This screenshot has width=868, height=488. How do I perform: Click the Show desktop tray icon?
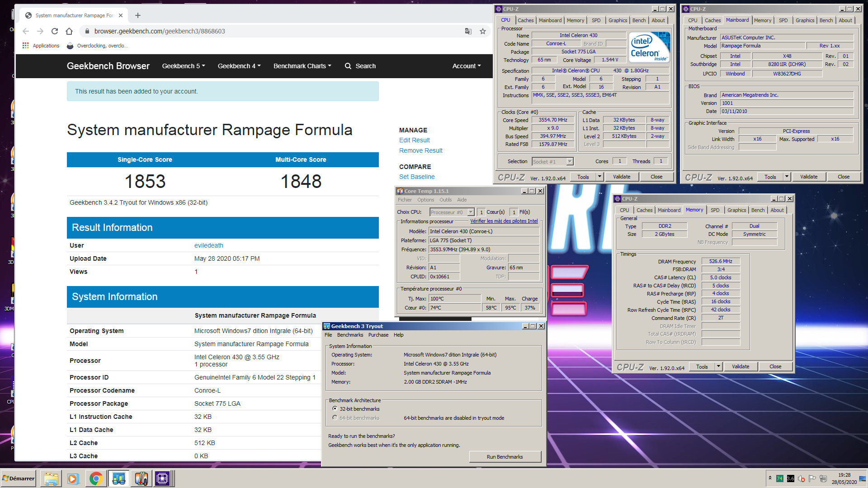click(863, 479)
